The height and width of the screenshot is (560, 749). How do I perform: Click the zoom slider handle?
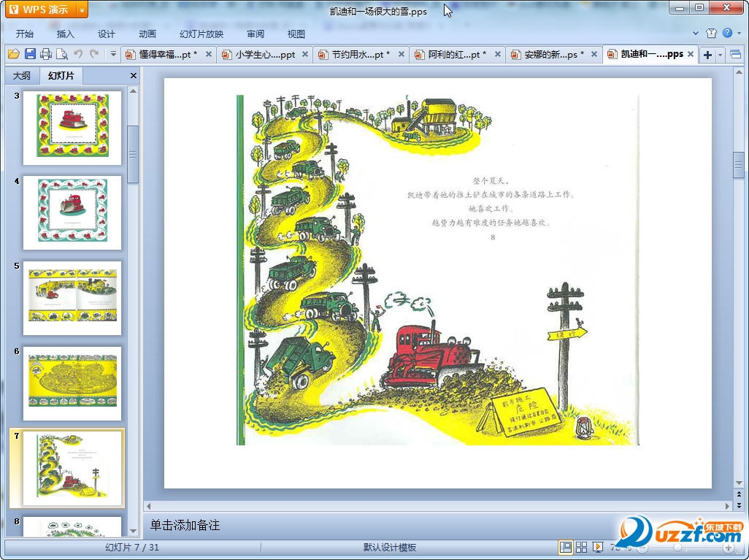click(x=678, y=548)
